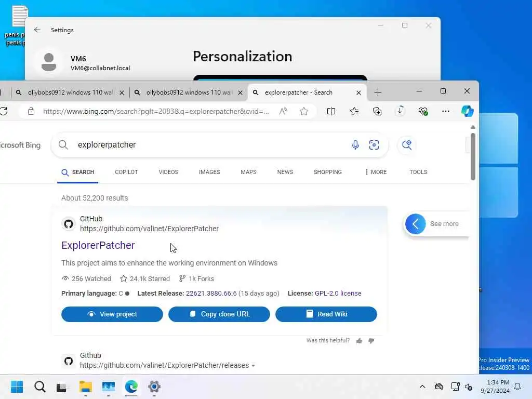Open File Explorer from taskbar

(x=86, y=387)
